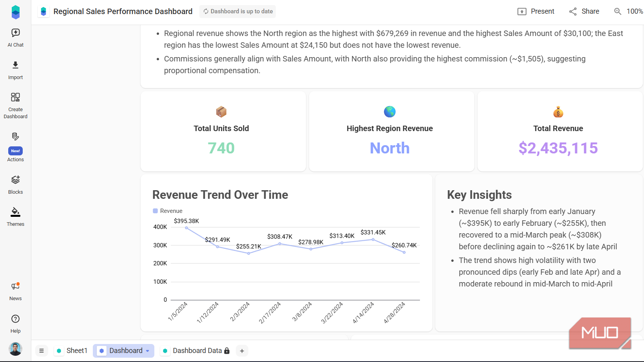Screen dimensions: 644x362
Task: Add a new sheet tab
Action: 242,351
